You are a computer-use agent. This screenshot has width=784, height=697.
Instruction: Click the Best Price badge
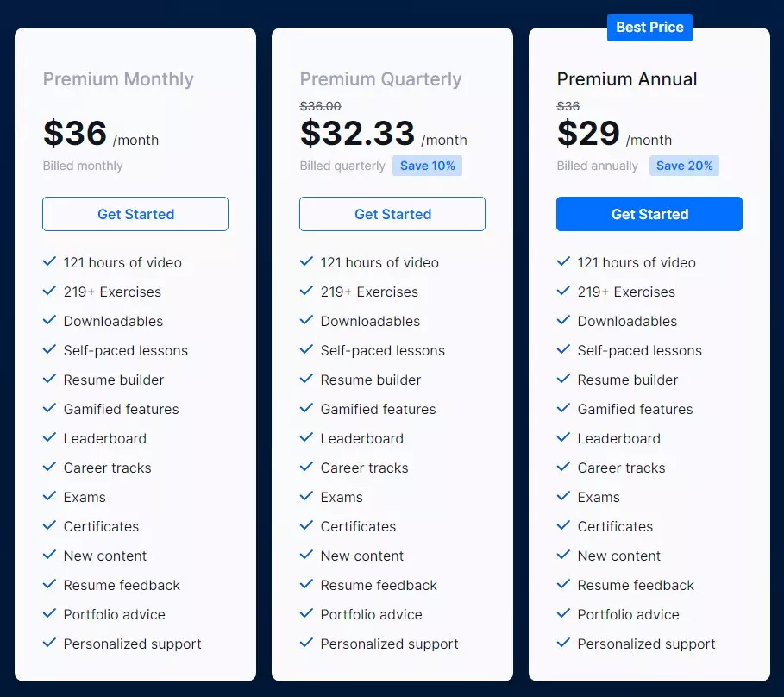pyautogui.click(x=649, y=28)
